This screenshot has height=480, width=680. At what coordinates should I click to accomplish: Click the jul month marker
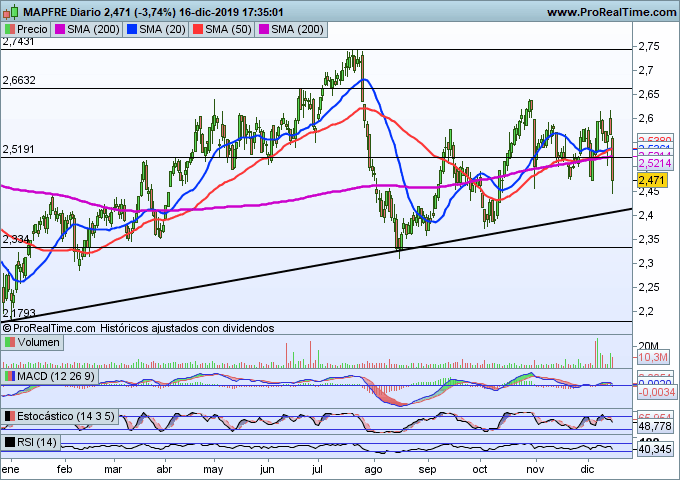click(318, 470)
